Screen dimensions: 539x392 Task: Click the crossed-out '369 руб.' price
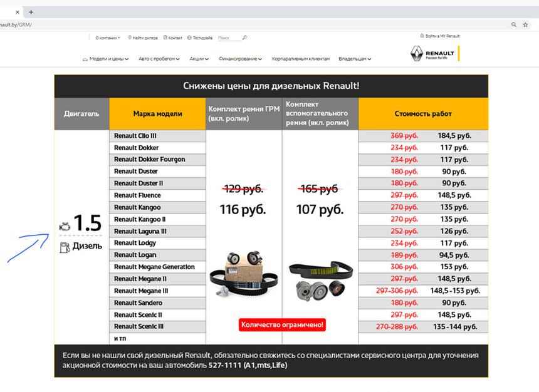(404, 136)
